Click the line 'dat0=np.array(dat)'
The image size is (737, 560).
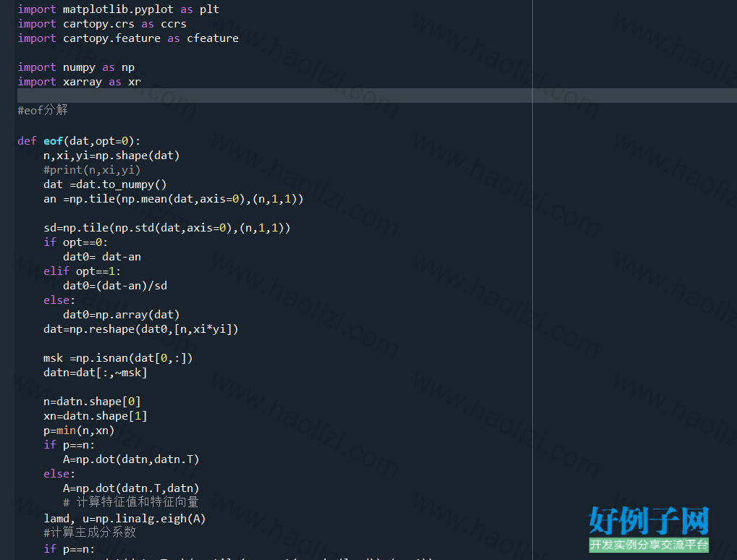click(122, 315)
